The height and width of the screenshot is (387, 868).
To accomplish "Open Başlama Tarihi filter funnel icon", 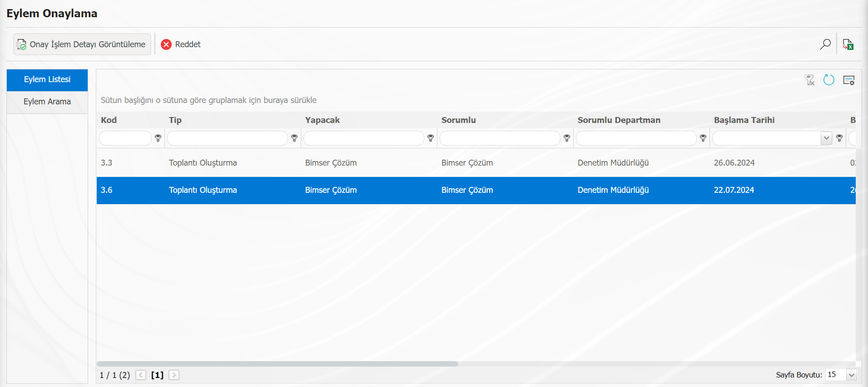I will click(839, 138).
